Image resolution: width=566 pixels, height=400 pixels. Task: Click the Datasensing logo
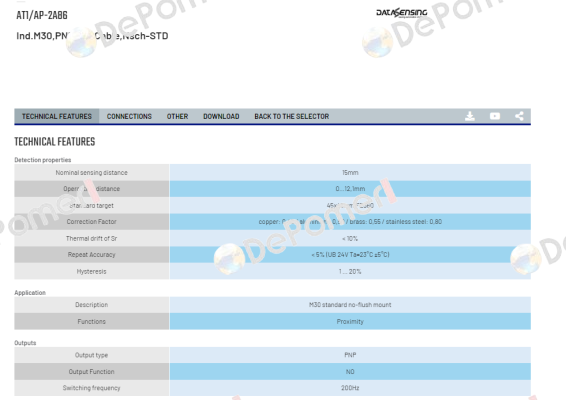(402, 13)
